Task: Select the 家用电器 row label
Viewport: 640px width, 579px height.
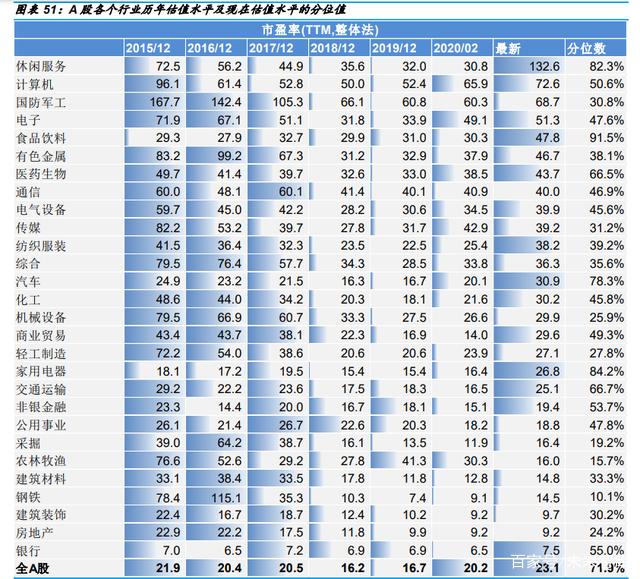Action: (42, 370)
